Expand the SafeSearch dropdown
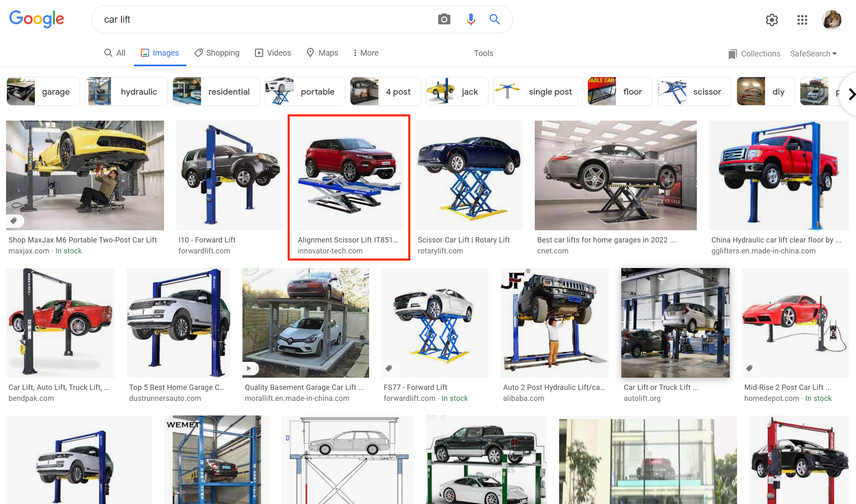The width and height of the screenshot is (856, 504). (x=813, y=54)
